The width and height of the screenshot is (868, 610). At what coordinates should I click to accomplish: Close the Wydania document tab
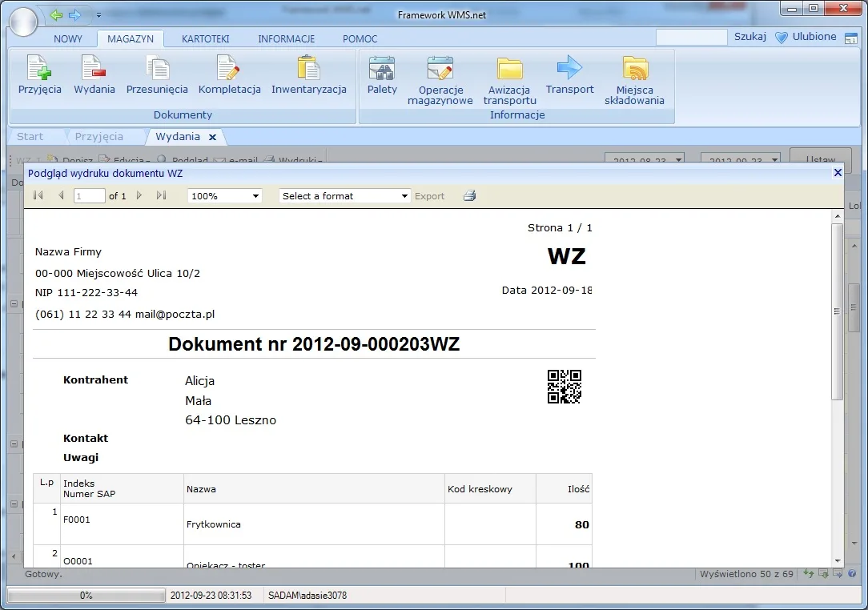point(212,137)
